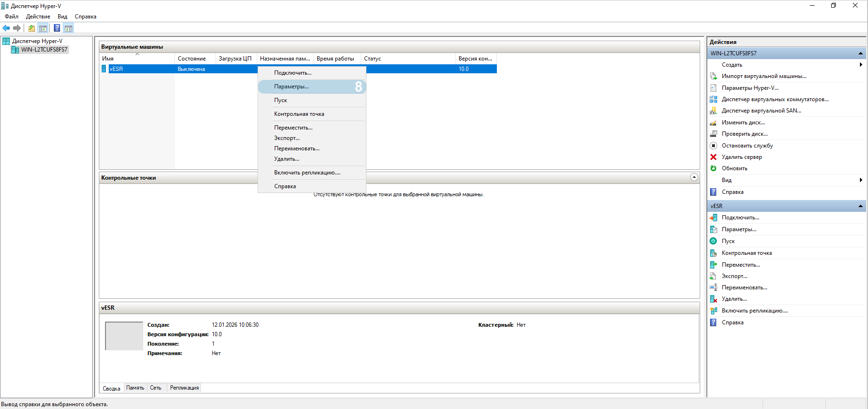Select the vESR virtual machine row name
The image size is (868, 409).
pyautogui.click(x=116, y=69)
